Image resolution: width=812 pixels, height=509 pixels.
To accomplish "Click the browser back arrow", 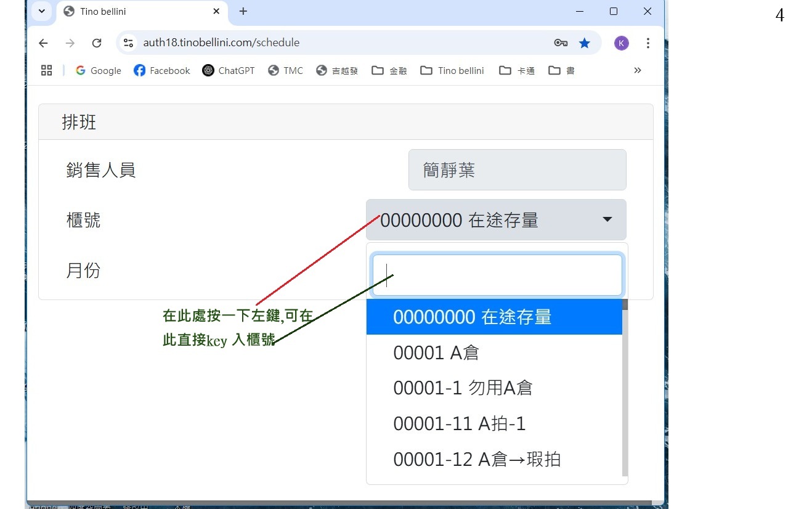I will point(43,43).
